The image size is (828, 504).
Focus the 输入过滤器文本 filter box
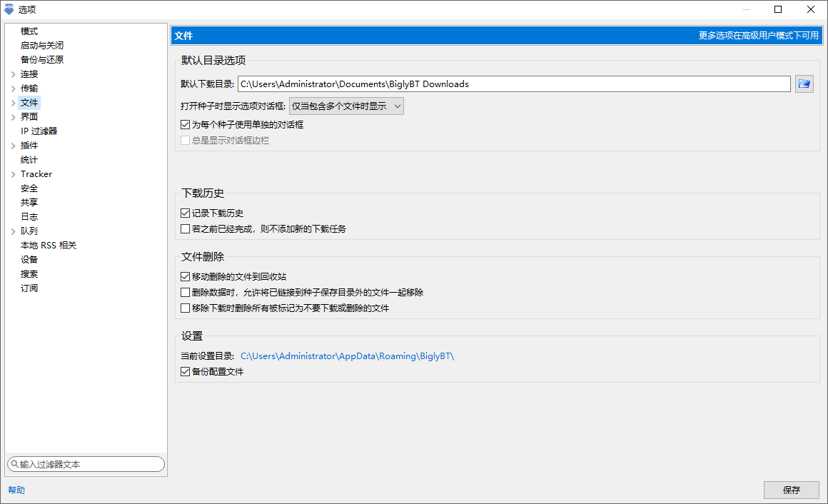(86, 464)
